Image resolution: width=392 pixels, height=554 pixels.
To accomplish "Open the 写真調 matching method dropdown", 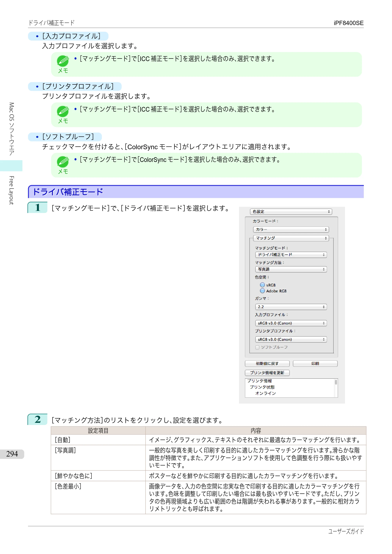I will [291, 269].
